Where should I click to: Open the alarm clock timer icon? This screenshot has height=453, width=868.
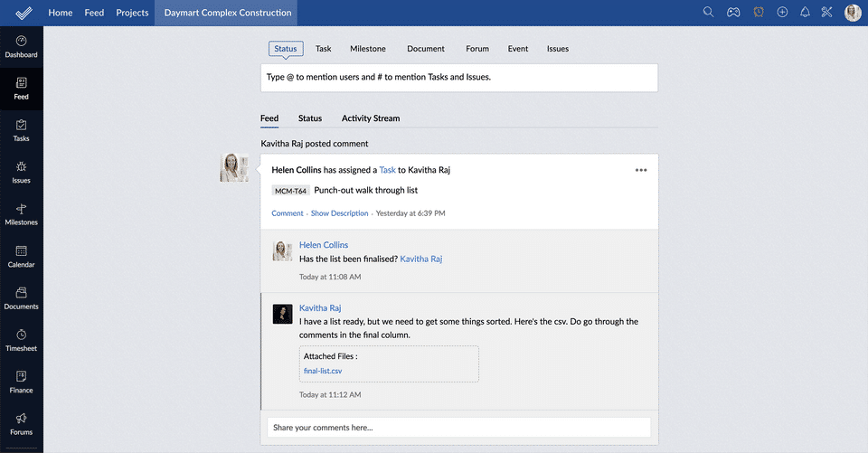pos(758,13)
